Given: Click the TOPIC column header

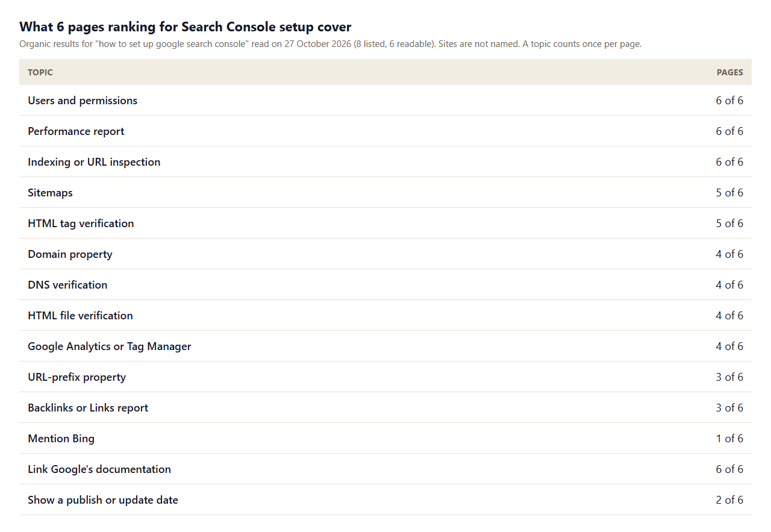Looking at the screenshot, I should pos(40,72).
